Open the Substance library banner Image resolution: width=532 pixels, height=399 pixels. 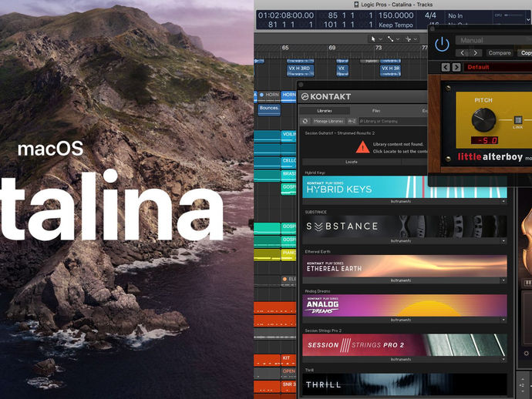click(x=405, y=226)
